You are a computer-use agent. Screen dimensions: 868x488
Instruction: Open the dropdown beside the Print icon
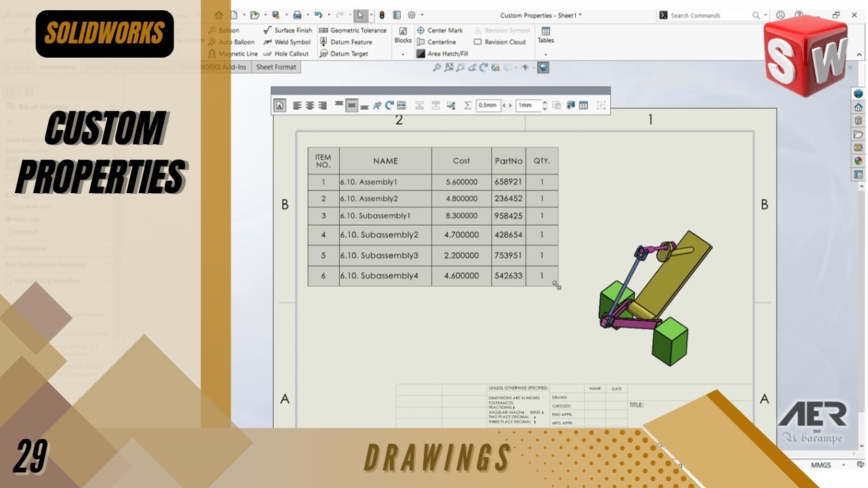[307, 15]
